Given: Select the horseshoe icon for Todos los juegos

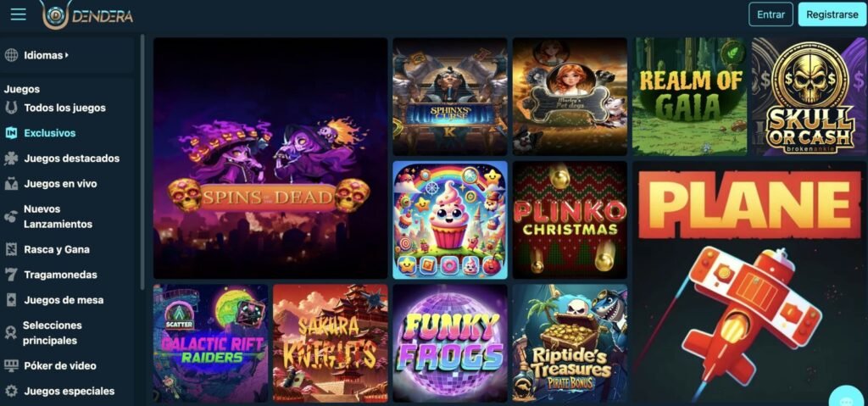Looking at the screenshot, I should [x=11, y=108].
